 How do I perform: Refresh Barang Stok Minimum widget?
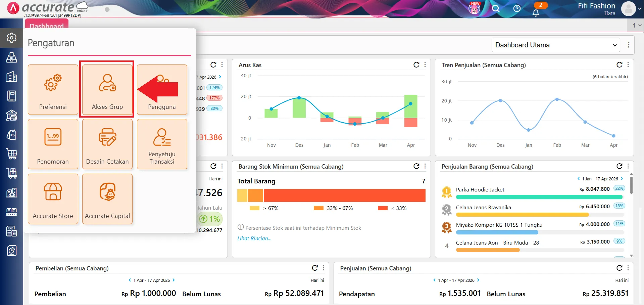pos(416,166)
